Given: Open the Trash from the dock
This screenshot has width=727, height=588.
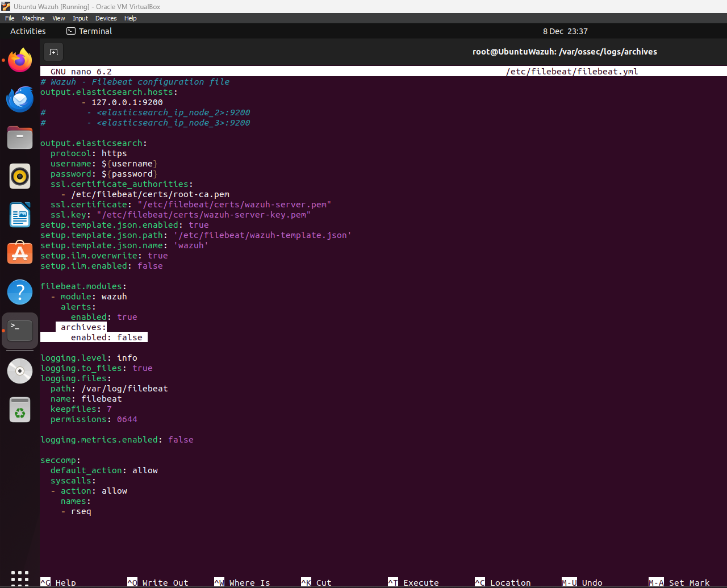Looking at the screenshot, I should [x=20, y=410].
